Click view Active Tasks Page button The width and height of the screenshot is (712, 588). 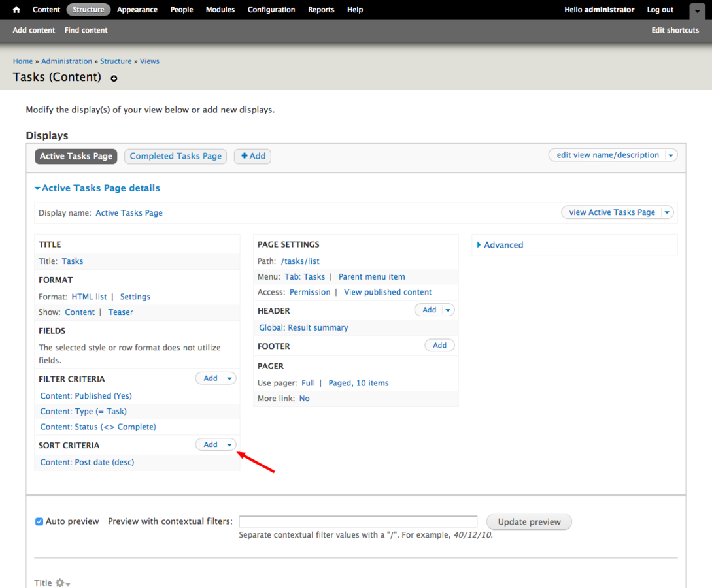[612, 212]
